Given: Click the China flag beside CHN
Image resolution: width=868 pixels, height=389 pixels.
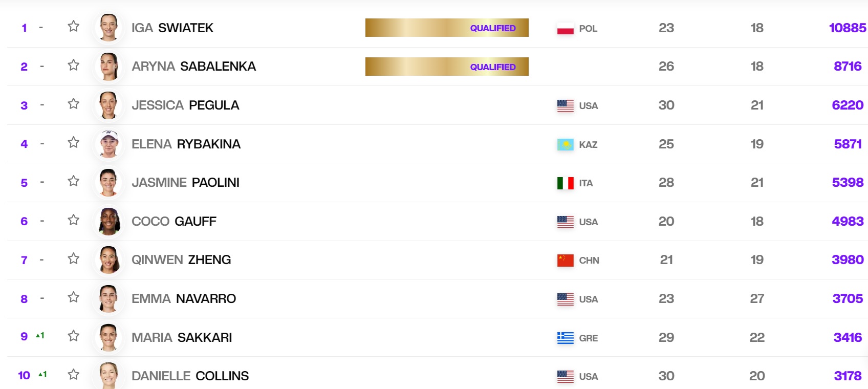Looking at the screenshot, I should point(565,261).
